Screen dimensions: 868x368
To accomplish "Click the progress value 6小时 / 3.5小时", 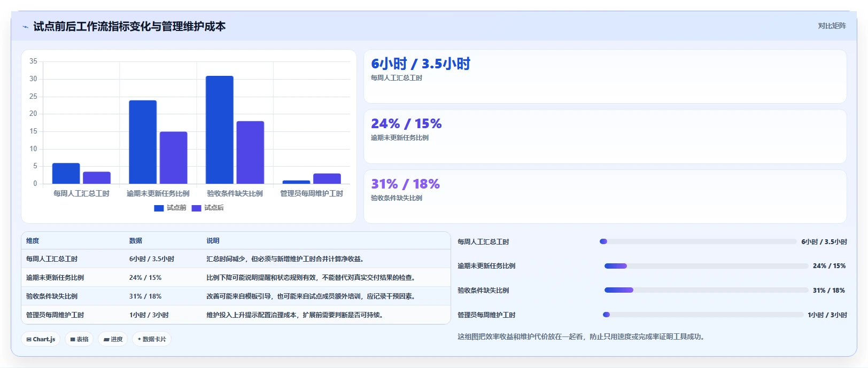I will point(824,242).
